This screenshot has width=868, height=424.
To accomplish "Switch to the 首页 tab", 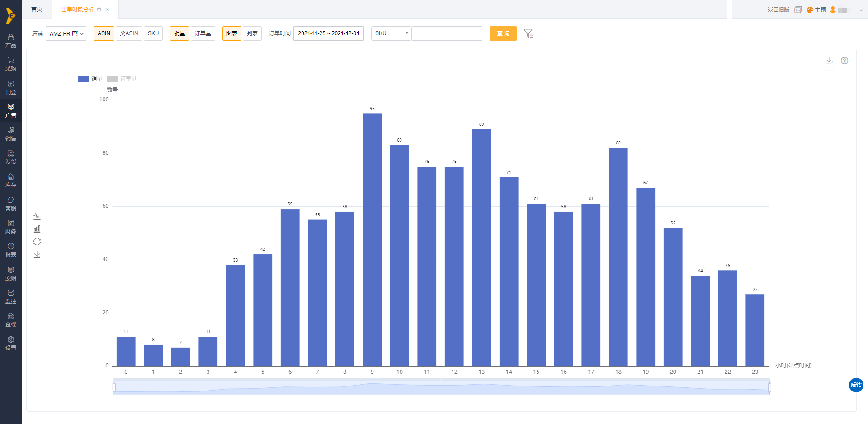I will pyautogui.click(x=37, y=10).
